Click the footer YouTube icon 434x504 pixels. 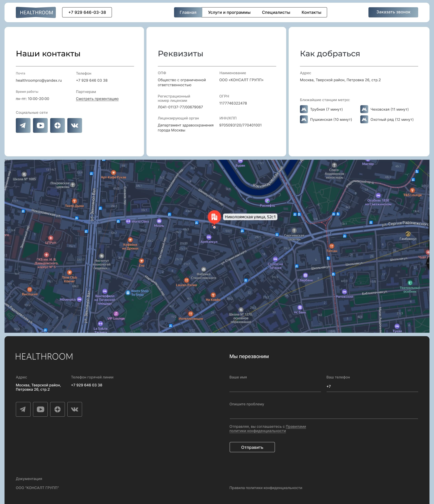pos(40,409)
